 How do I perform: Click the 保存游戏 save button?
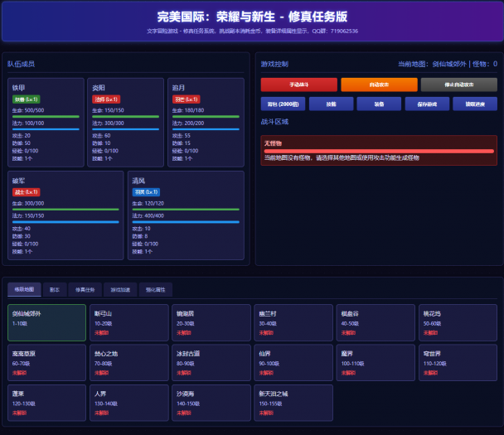tap(426, 104)
